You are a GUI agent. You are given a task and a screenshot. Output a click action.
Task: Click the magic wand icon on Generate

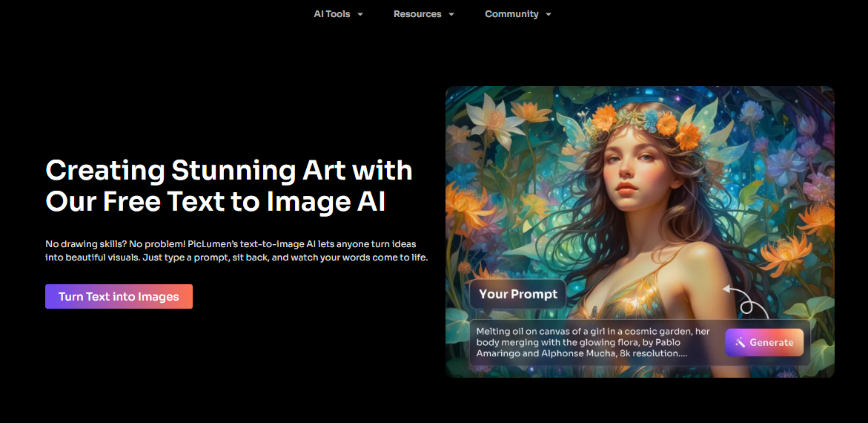[740, 343]
